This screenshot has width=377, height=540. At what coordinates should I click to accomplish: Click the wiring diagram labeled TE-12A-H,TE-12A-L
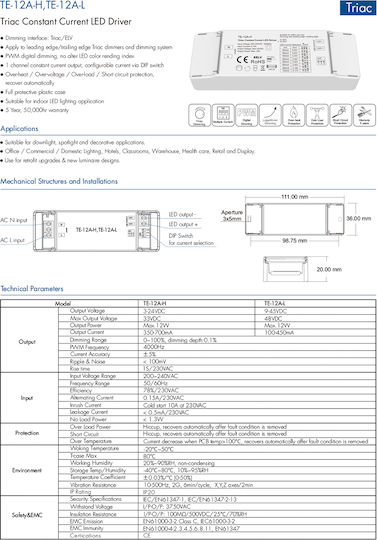96,230
